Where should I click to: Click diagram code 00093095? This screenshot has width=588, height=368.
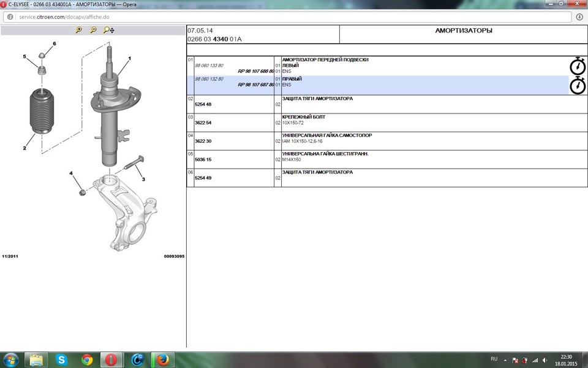174,256
